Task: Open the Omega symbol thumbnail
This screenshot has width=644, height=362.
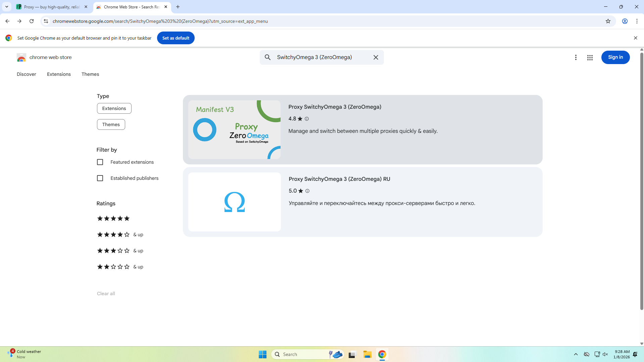Action: (235, 202)
